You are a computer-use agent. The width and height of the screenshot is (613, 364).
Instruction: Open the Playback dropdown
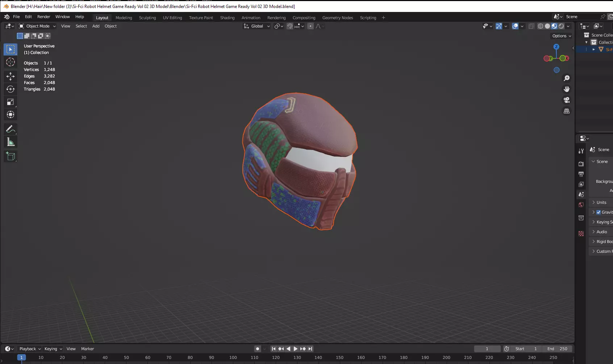[x=30, y=349]
